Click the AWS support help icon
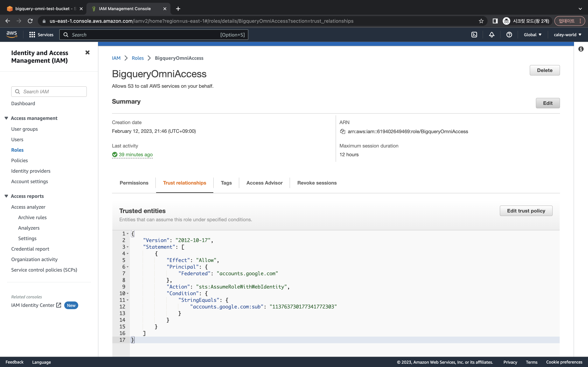 pyautogui.click(x=509, y=35)
